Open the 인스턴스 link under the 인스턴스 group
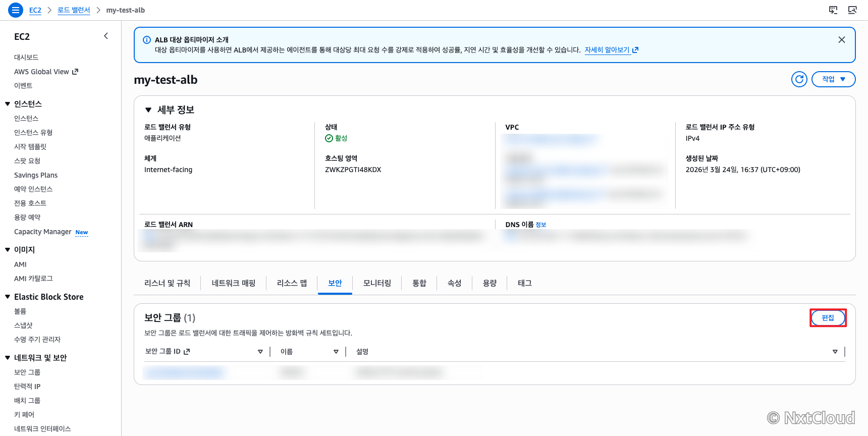The height and width of the screenshot is (436, 868). tap(26, 119)
